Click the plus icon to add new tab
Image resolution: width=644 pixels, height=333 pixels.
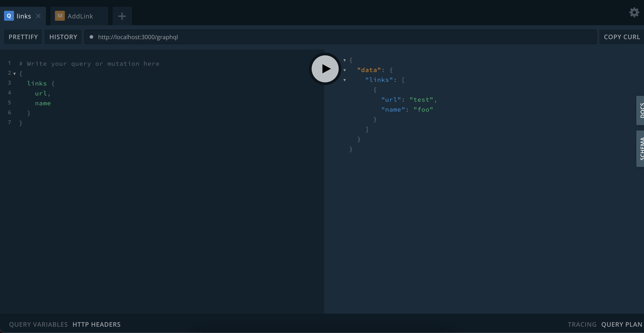click(122, 16)
